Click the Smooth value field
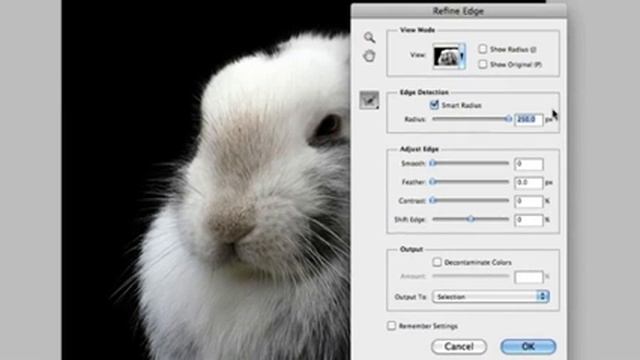The width and height of the screenshot is (640, 360). [529, 164]
